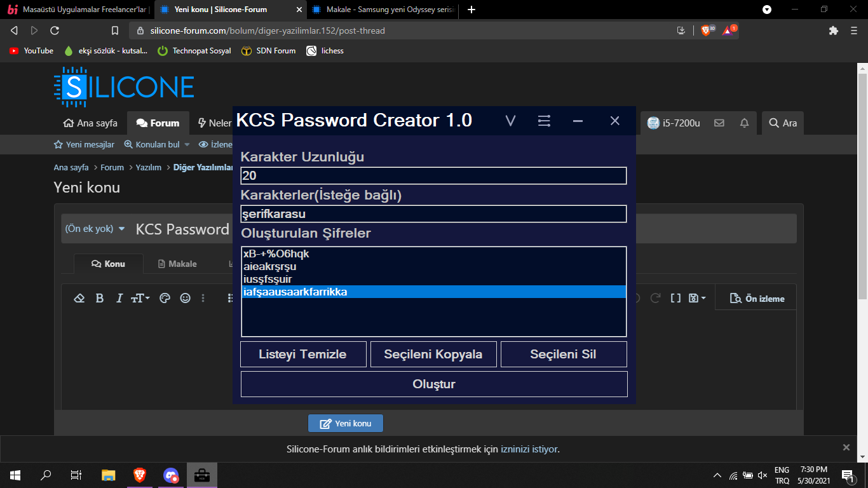Click the eraser remove-formatting icon in editor
The height and width of the screenshot is (488, 868).
(79, 298)
